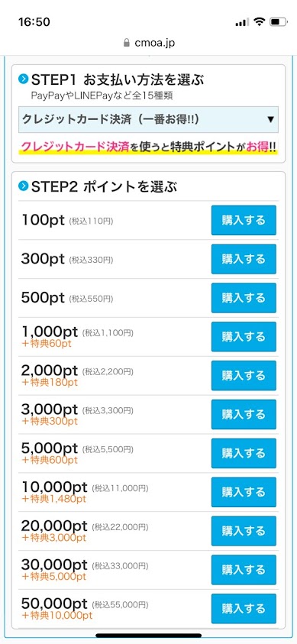Image resolution: width=297 pixels, height=644 pixels.
Task: Tap the blue STEP1 arrow bullet icon
Action: coord(24,79)
